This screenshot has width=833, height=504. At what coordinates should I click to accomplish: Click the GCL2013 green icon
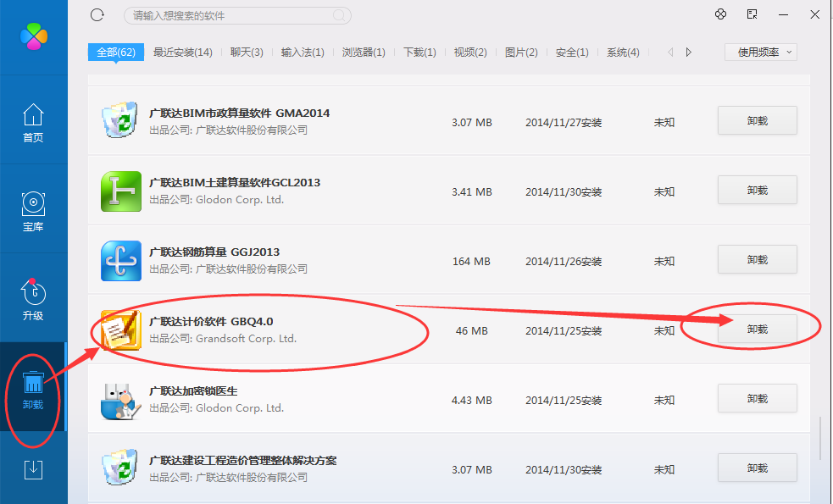pos(121,191)
